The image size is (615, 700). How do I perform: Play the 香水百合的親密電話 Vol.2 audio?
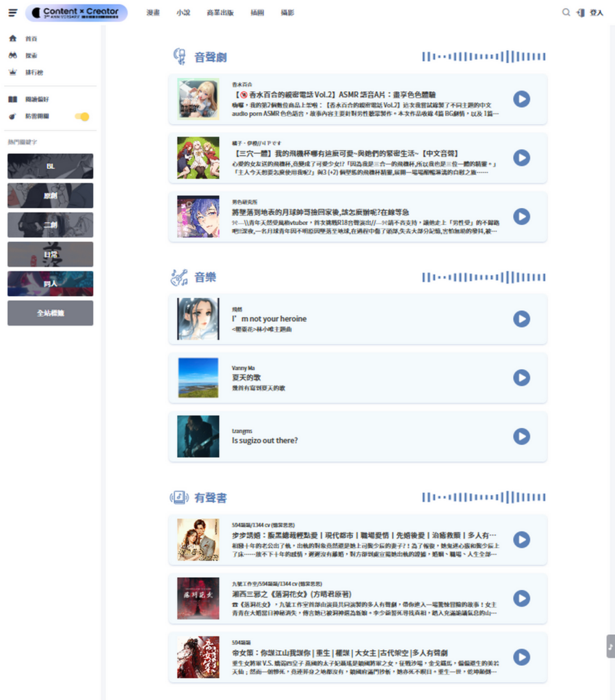521,99
